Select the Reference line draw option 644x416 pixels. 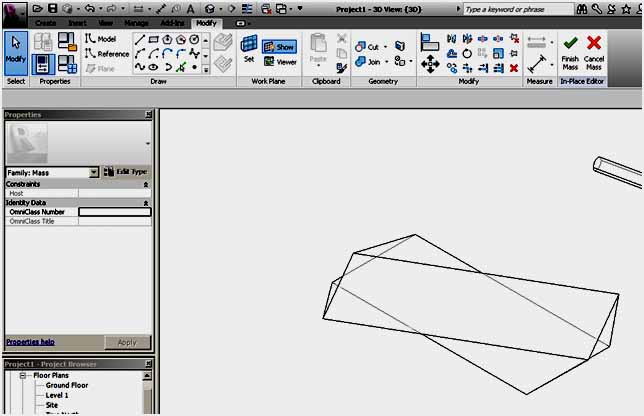click(x=106, y=54)
